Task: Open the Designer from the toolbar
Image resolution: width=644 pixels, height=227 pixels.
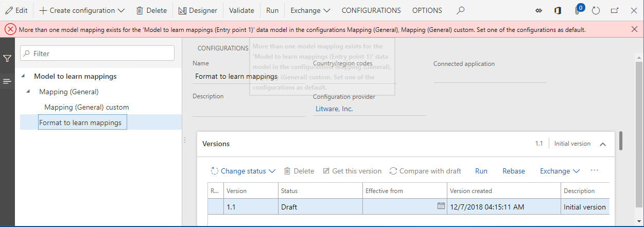Action: coord(198,10)
